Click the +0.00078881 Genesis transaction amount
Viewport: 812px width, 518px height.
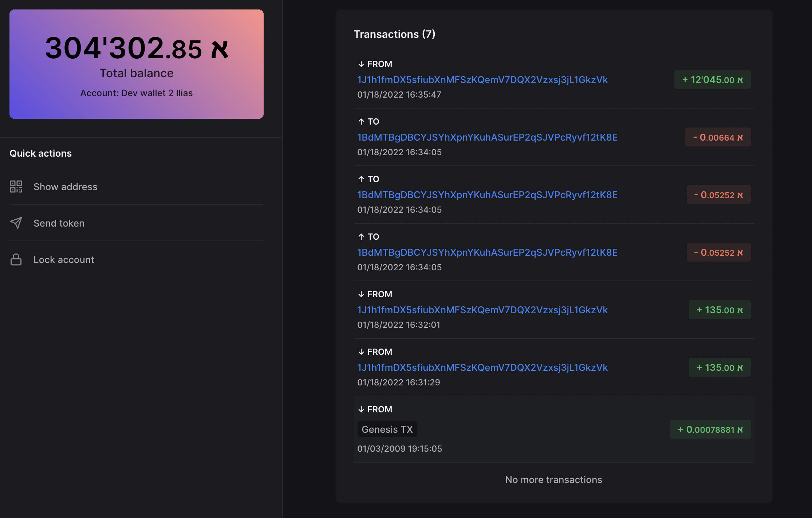point(710,429)
